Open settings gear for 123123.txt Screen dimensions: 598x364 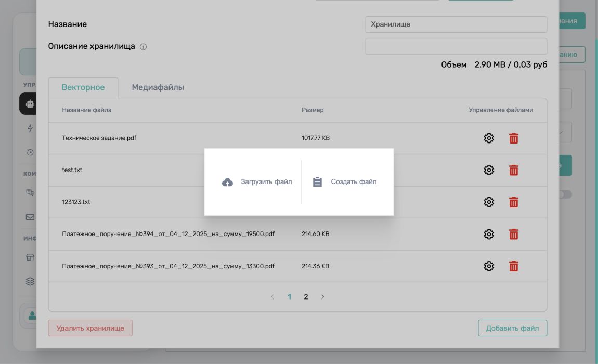[489, 202]
